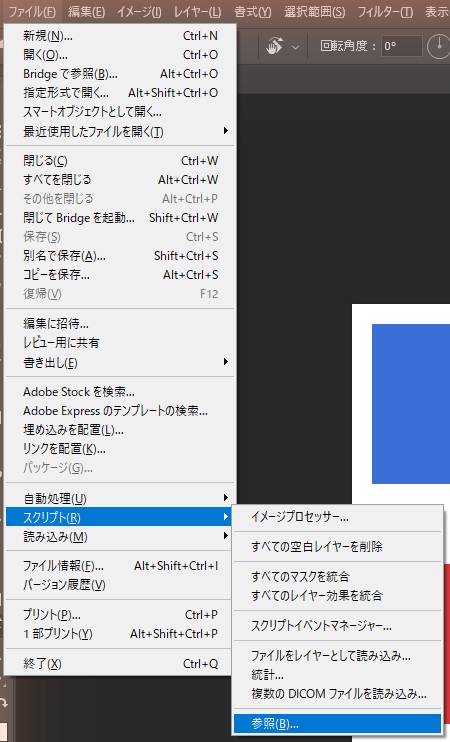Choose スマートオブジェクトとして開く...

pos(120,111)
